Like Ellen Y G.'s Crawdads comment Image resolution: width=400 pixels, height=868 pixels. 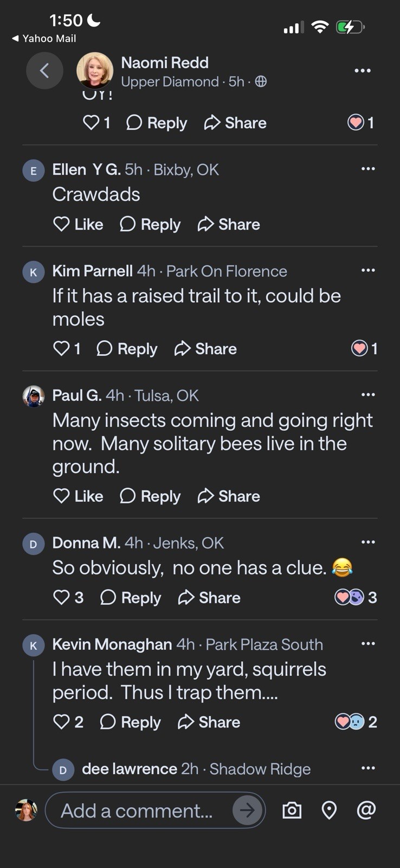(x=78, y=224)
